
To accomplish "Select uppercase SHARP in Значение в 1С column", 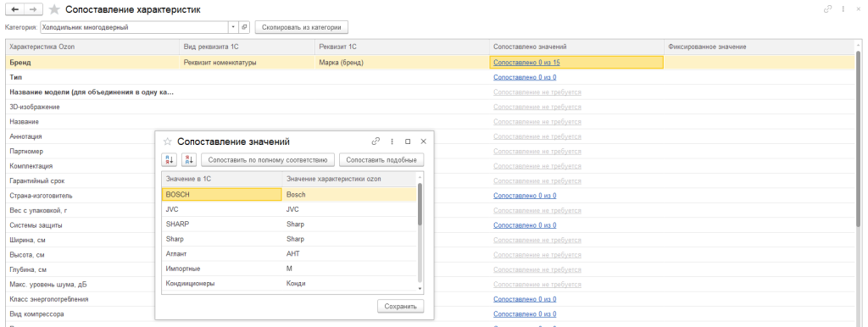I will (x=221, y=224).
